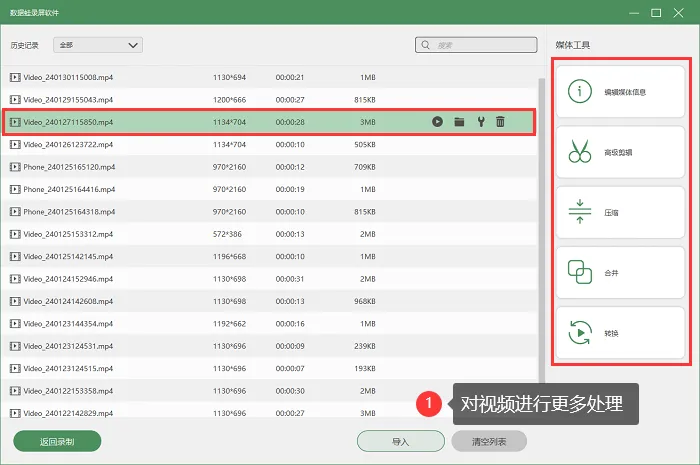
Task: Open the 压缩 compress tool
Action: (x=620, y=212)
